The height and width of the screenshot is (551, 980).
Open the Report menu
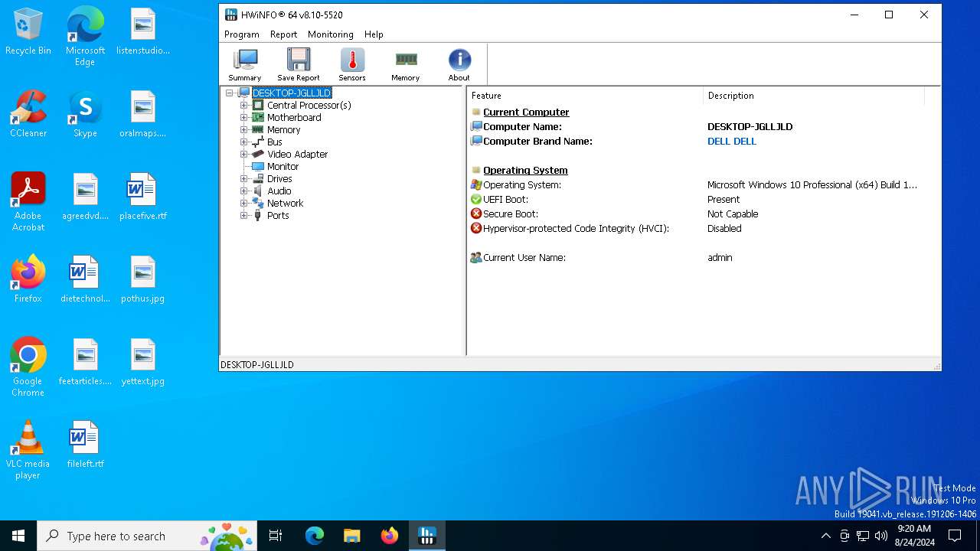(283, 34)
